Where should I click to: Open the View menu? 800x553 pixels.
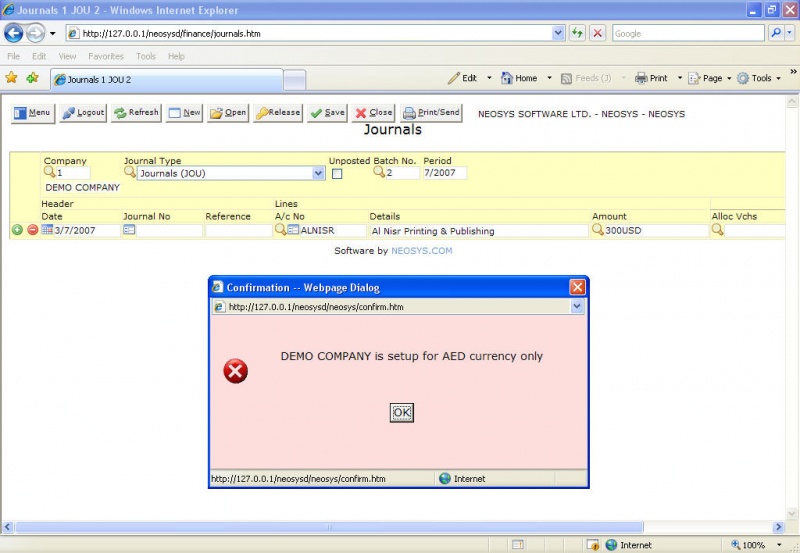tap(67, 56)
